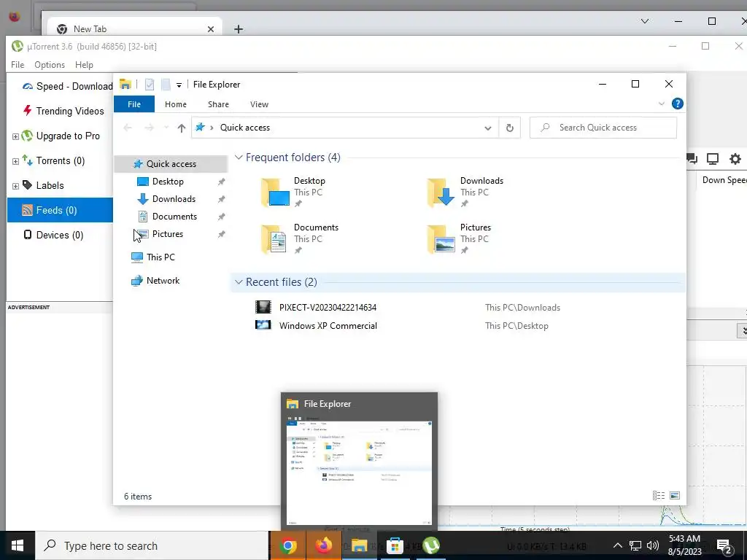
Task: Open Chrome from the taskbar
Action: click(x=287, y=545)
